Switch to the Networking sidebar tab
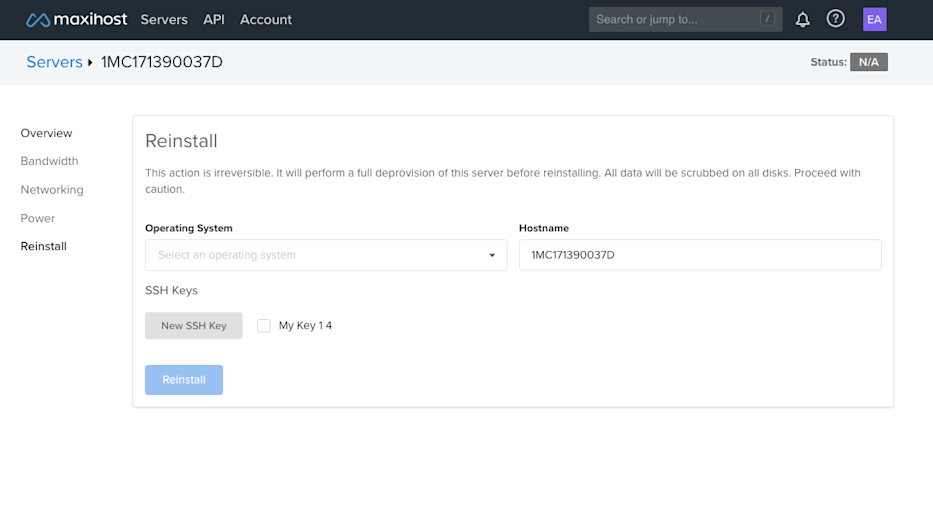Viewport: 933px width, 512px height. pos(52,190)
